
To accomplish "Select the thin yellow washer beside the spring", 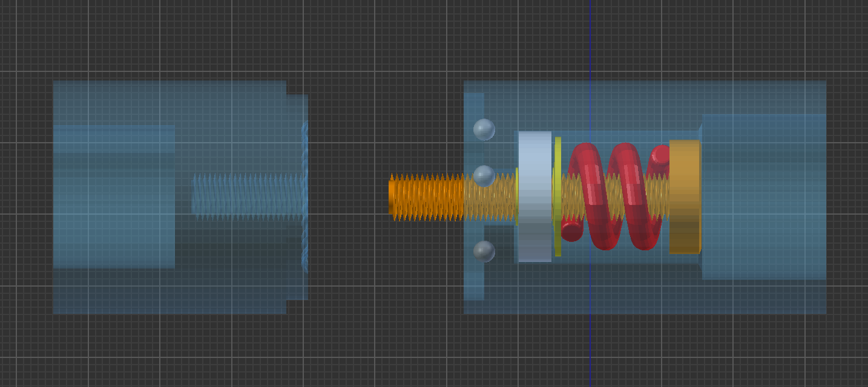I will 557,197.
